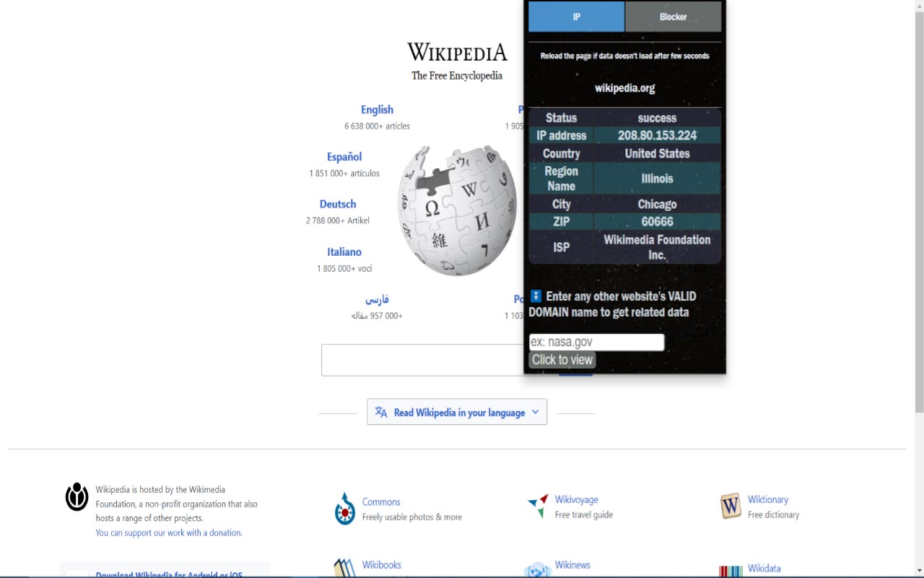Image resolution: width=924 pixels, height=578 pixels.
Task: Click the ZIP value 60666
Action: click(x=657, y=222)
